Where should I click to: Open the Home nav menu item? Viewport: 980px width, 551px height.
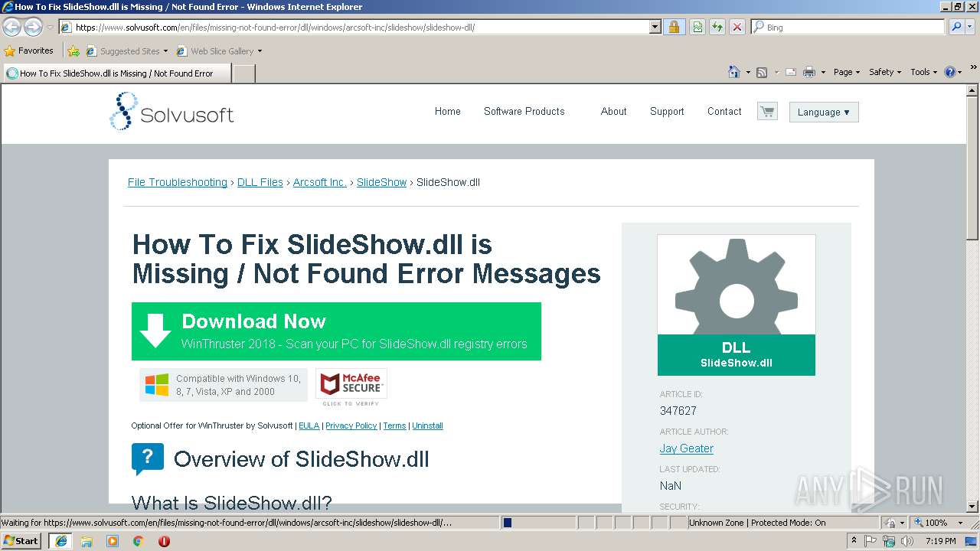[x=448, y=111]
